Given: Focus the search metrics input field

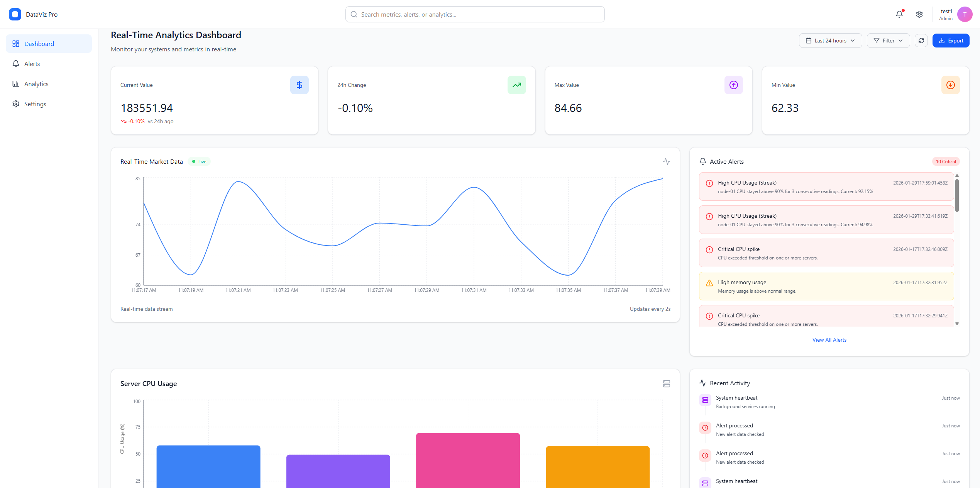Looking at the screenshot, I should click(475, 14).
